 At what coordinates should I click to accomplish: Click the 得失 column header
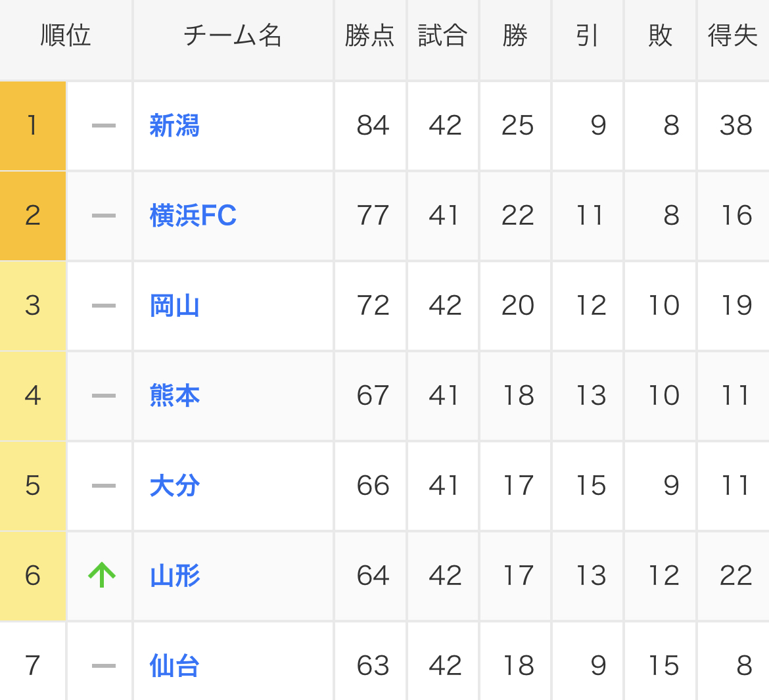click(x=733, y=36)
